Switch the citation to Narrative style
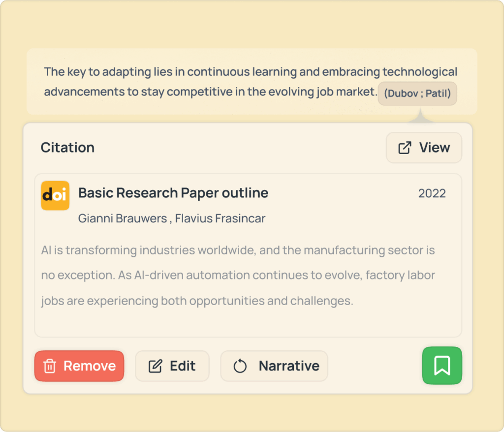Screen dimensions: 504x432 (274, 366)
